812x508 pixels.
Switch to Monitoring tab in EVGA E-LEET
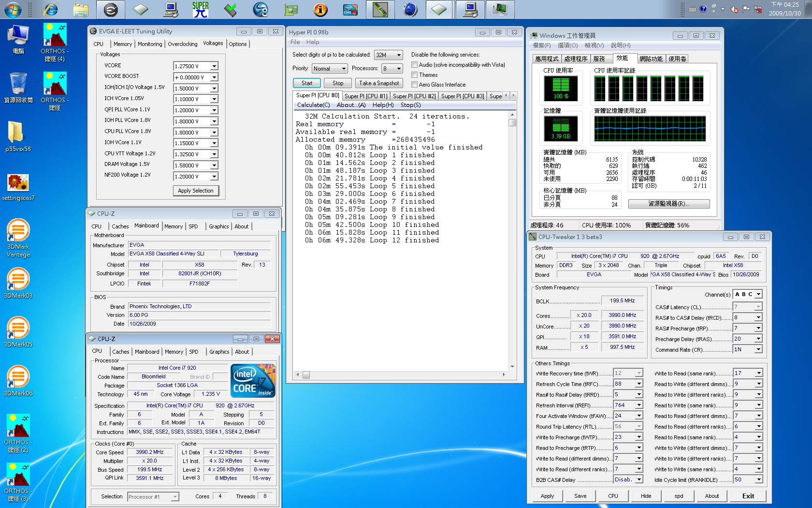tap(150, 44)
